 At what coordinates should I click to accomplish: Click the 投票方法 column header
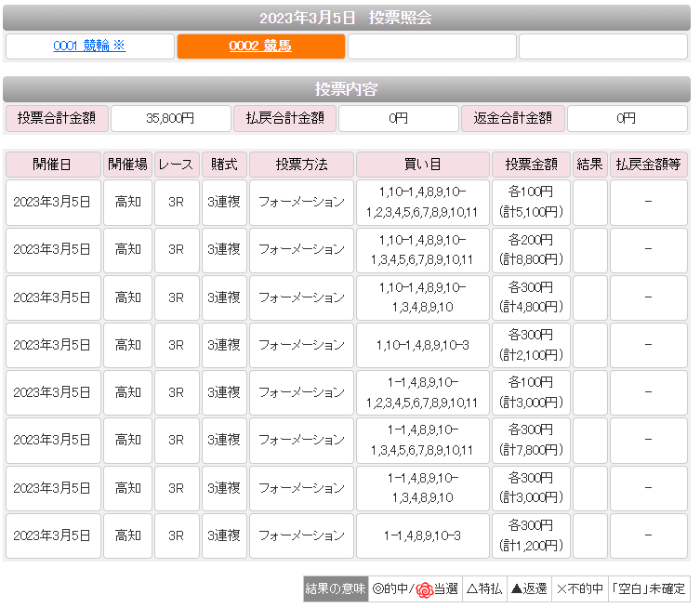[x=301, y=165]
